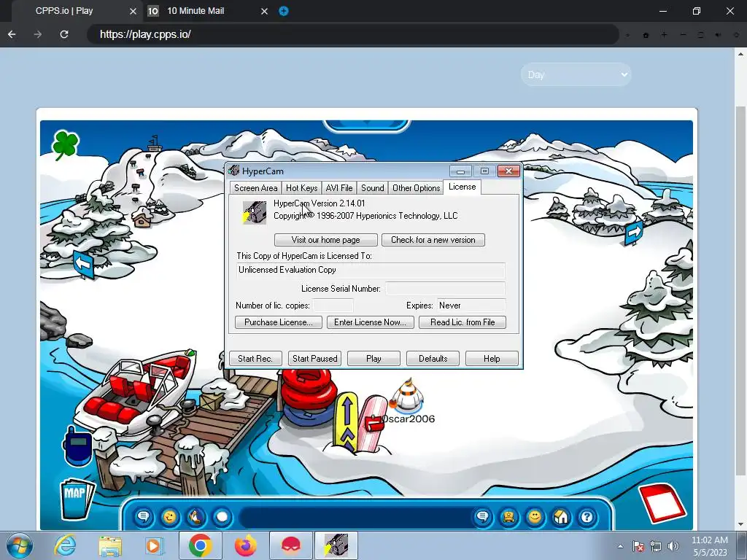The height and width of the screenshot is (560, 747).
Task: Open the Sound tab
Action: (x=373, y=188)
